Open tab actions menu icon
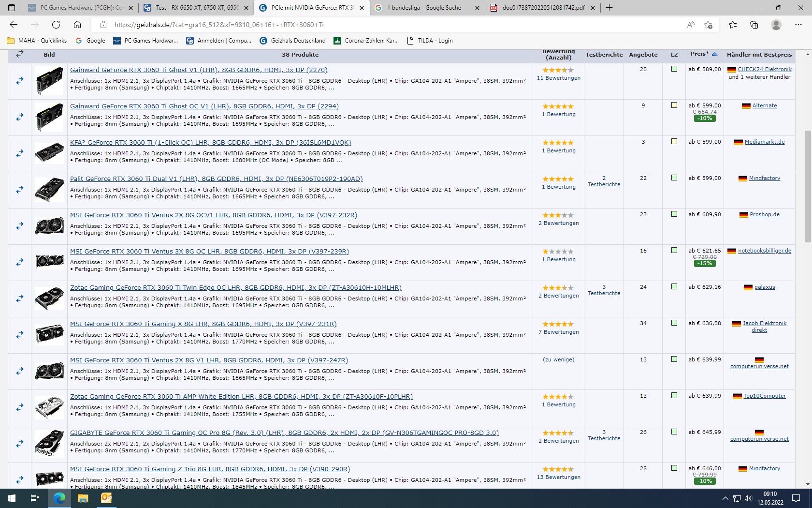 (12, 8)
